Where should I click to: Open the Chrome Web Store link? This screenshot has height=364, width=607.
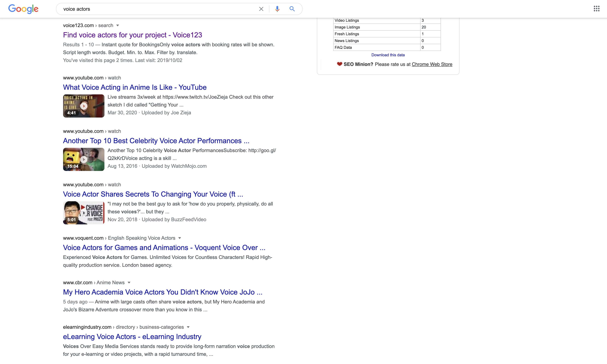432,64
